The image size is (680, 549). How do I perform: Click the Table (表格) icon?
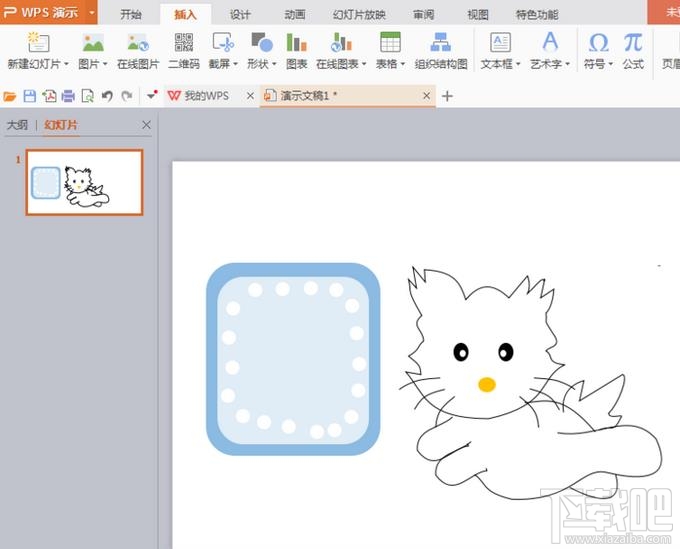(390, 42)
